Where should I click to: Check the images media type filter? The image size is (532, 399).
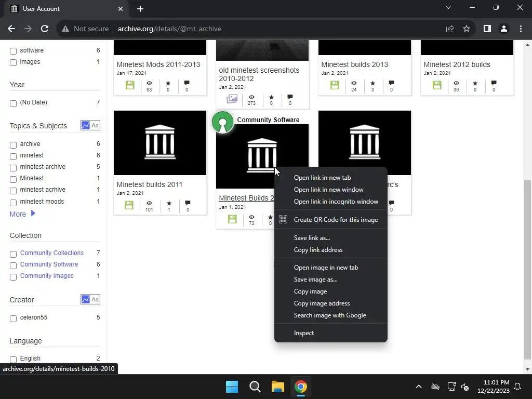(13, 62)
